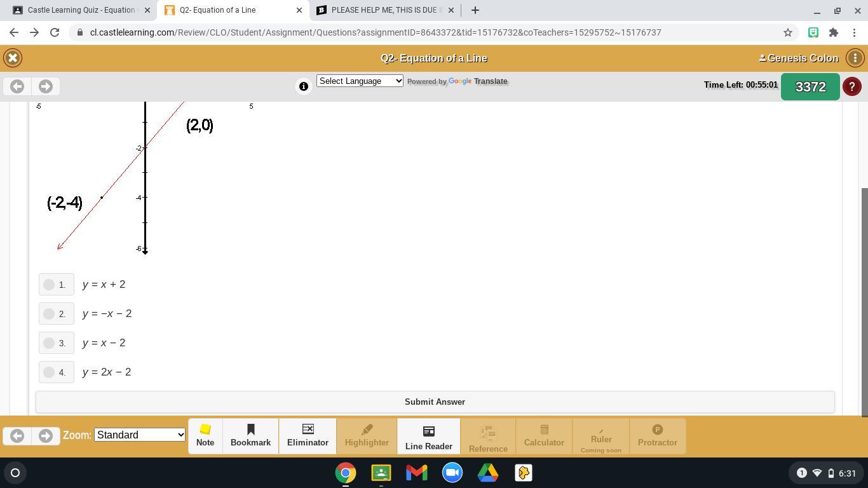This screenshot has width=868, height=488.
Task: Select answer choice 4, y = 2x − 2
Action: pyautogui.click(x=49, y=372)
